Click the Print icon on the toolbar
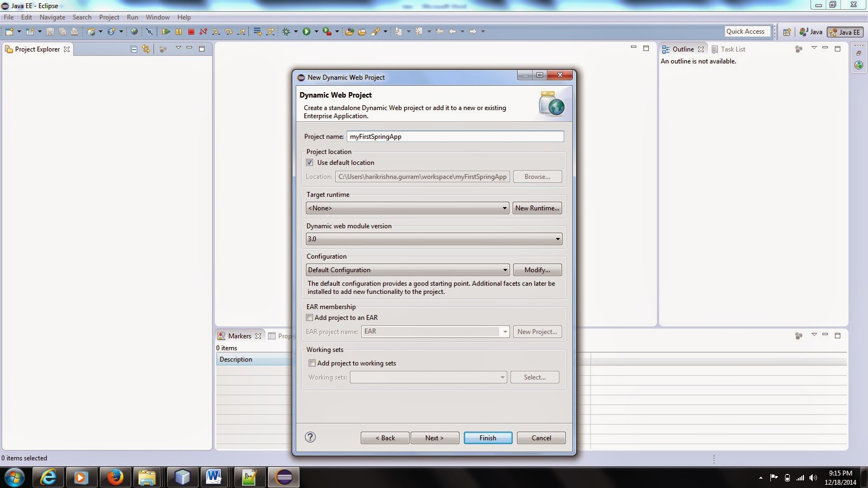The height and width of the screenshot is (488, 868). 74,31
